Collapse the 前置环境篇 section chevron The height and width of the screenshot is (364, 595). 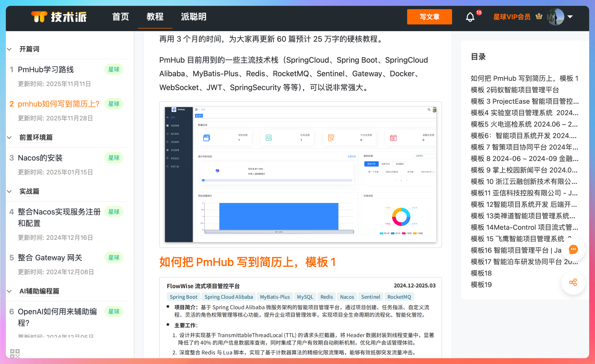click(x=9, y=138)
